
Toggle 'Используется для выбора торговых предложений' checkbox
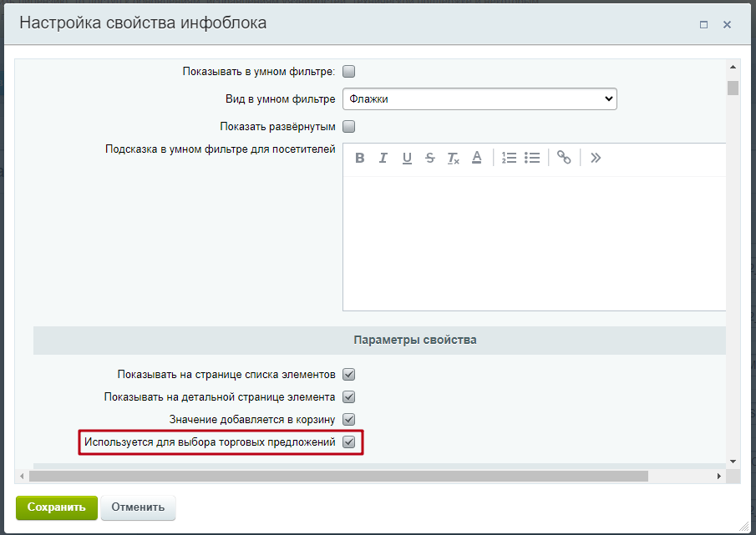coord(348,442)
